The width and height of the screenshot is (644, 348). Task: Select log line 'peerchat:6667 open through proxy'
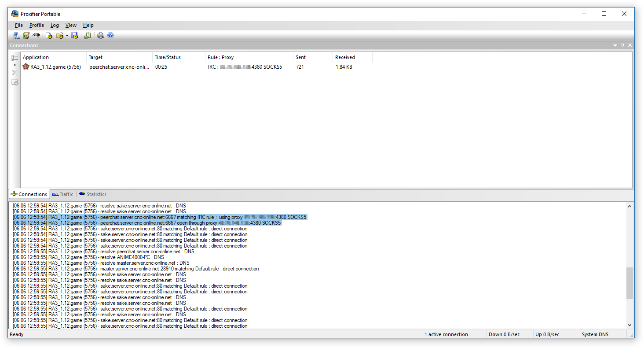pos(147,223)
